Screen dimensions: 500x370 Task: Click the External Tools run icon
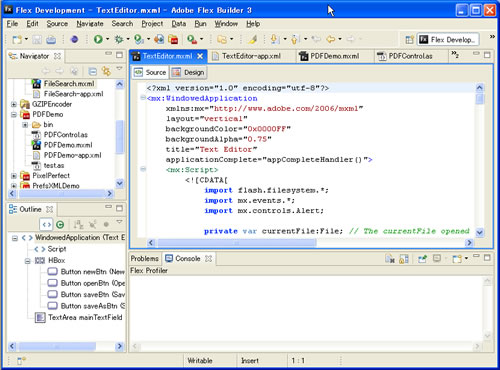(x=192, y=39)
